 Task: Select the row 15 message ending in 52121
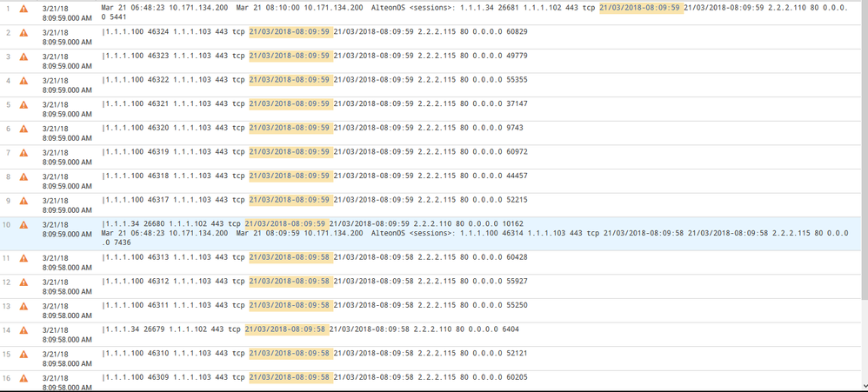click(x=315, y=354)
